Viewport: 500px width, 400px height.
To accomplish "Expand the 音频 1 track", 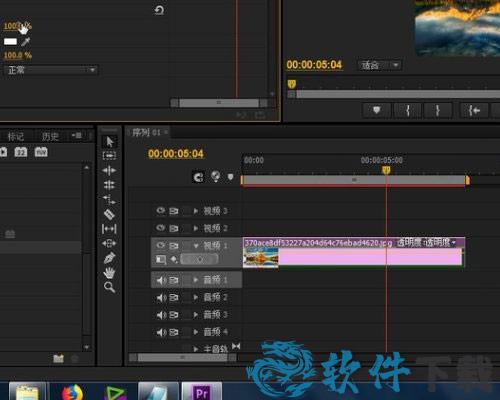I will [x=196, y=280].
